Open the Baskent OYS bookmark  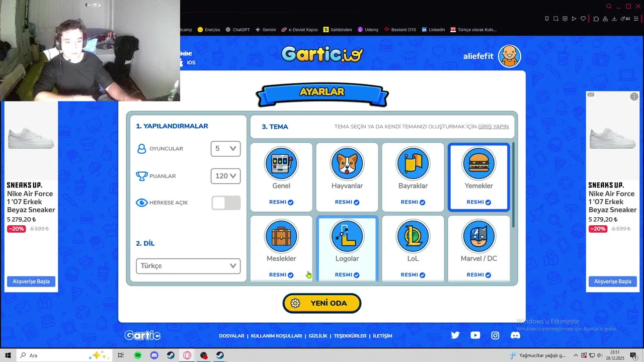click(400, 30)
